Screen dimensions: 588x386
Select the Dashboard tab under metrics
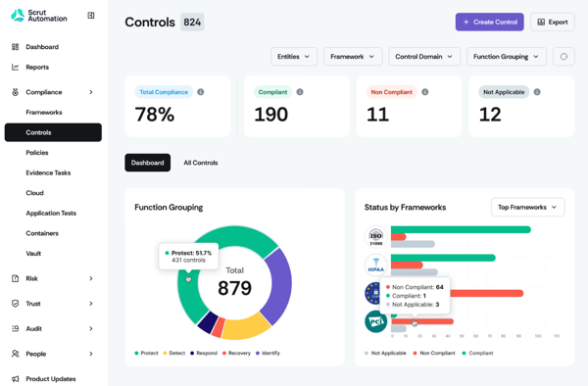tap(147, 163)
